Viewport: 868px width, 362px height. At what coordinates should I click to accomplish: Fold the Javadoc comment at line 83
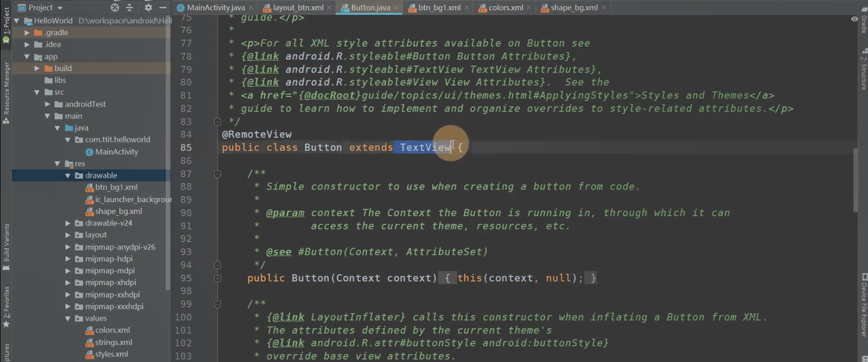click(217, 121)
